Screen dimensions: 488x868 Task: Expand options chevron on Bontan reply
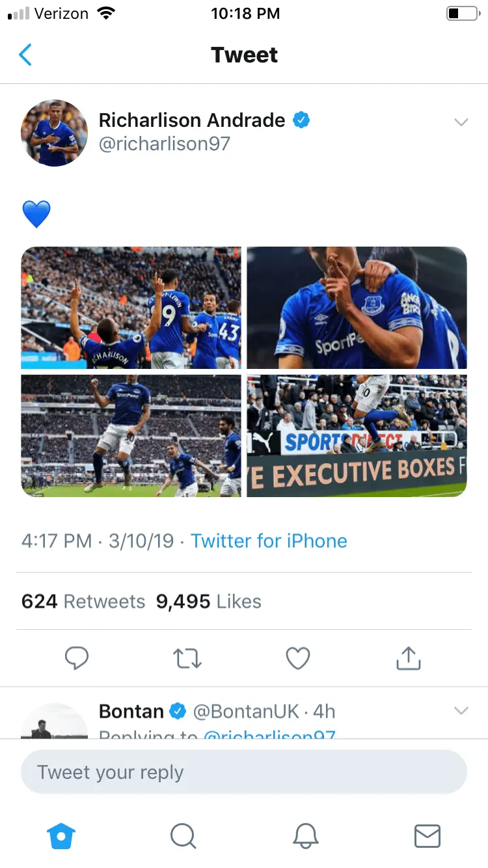(461, 711)
